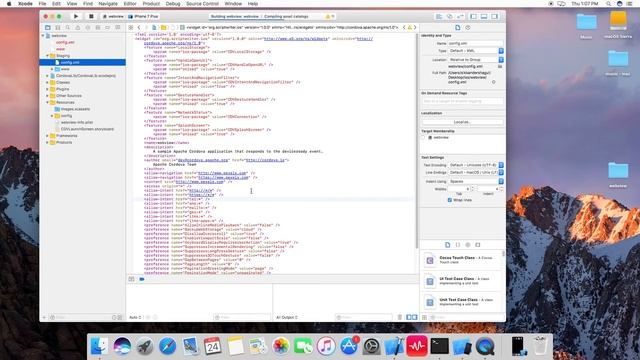Open the Text Encoding dropdown
The image size is (640, 360).
[476, 165]
